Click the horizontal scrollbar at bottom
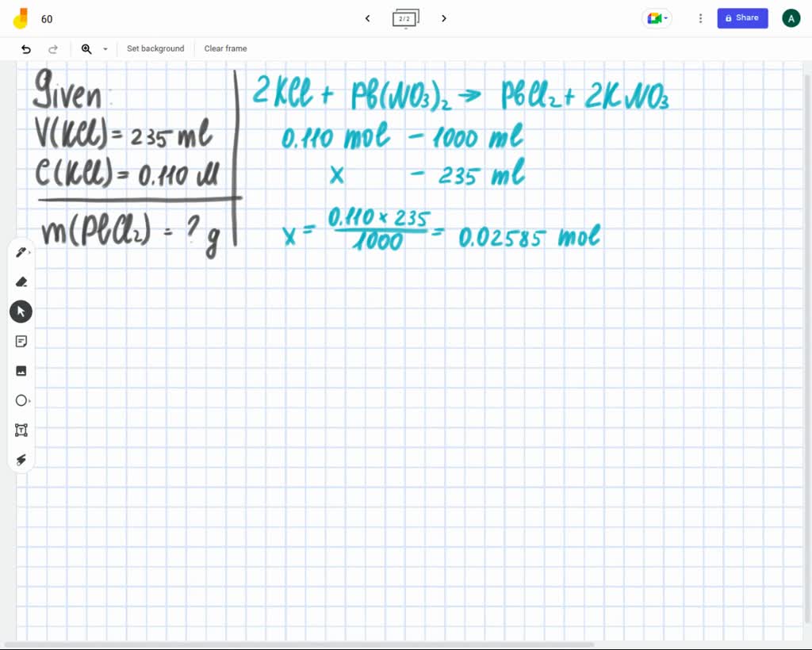The height and width of the screenshot is (650, 812). click(x=299, y=644)
